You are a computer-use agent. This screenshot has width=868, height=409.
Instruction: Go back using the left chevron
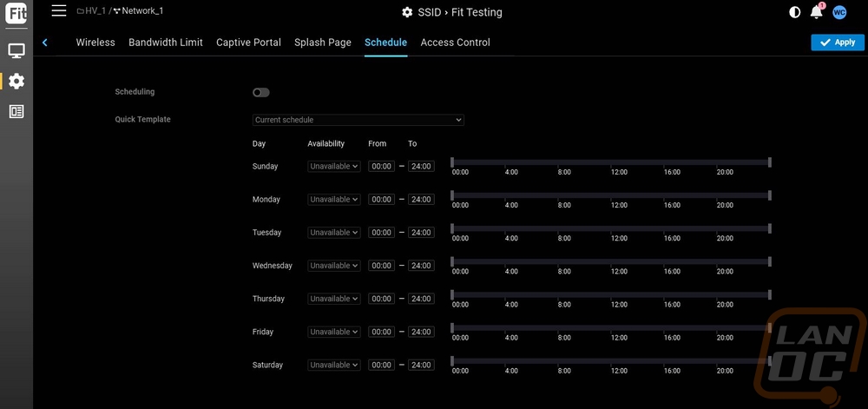[x=44, y=43]
